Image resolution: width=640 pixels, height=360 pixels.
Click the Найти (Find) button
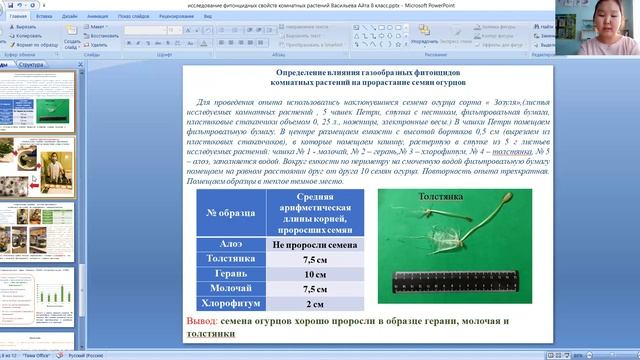544,27
